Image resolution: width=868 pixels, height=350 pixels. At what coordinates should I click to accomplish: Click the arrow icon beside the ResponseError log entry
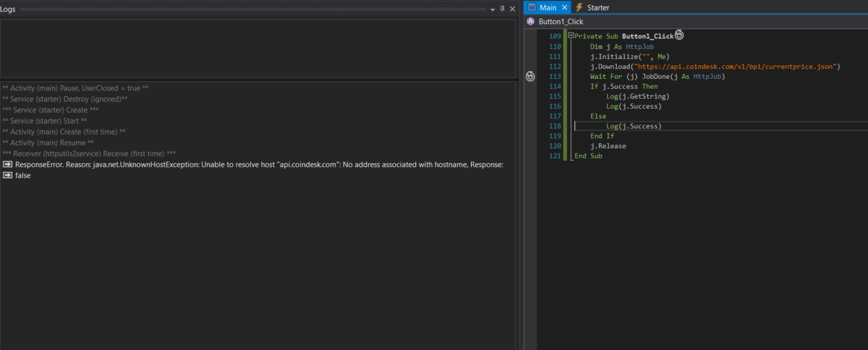click(x=7, y=164)
